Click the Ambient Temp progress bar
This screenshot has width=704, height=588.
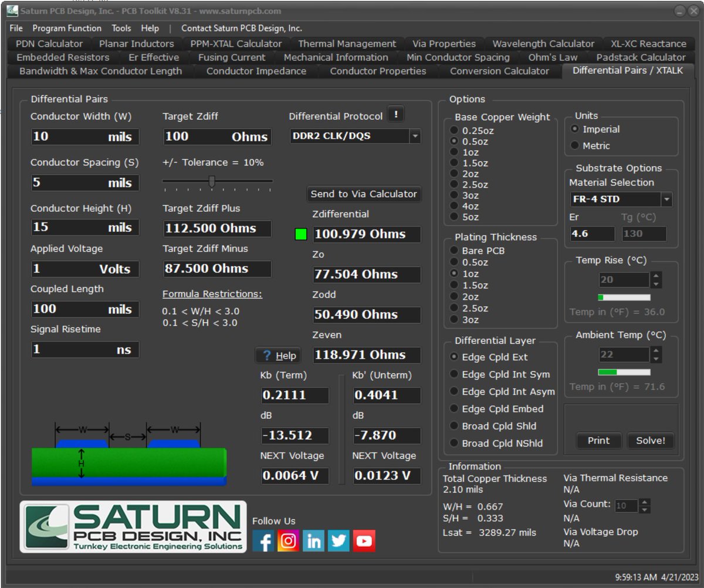pyautogui.click(x=624, y=372)
